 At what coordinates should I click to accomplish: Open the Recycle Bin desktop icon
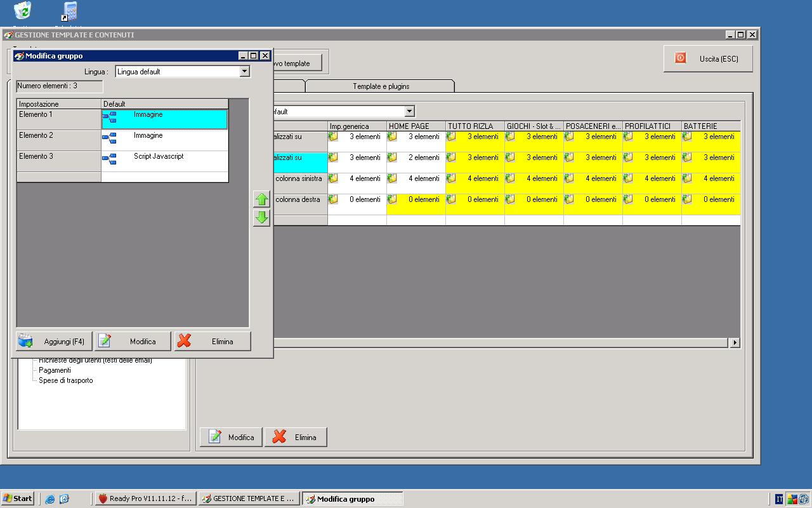(x=22, y=10)
